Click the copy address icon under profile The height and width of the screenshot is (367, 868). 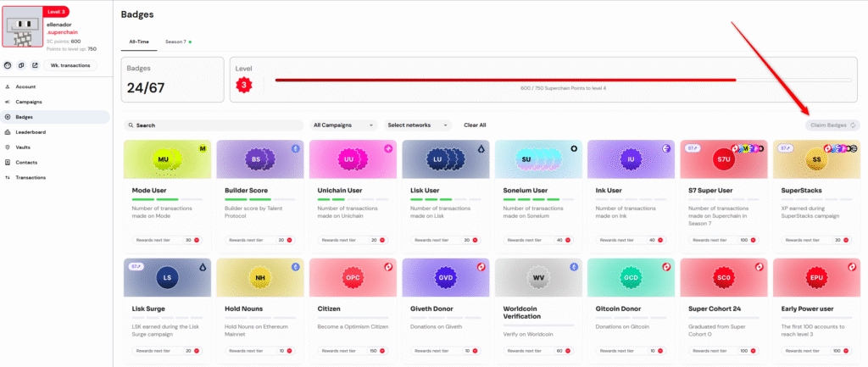(21, 65)
